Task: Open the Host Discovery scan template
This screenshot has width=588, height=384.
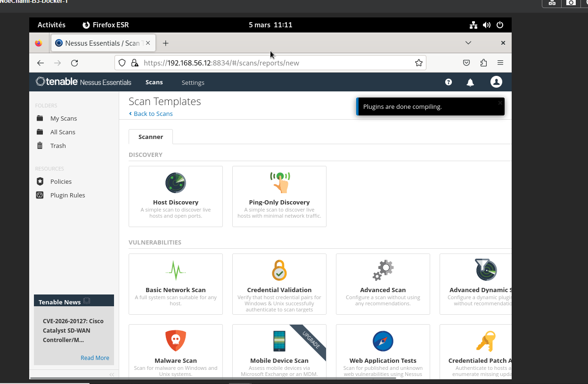Action: (176, 196)
